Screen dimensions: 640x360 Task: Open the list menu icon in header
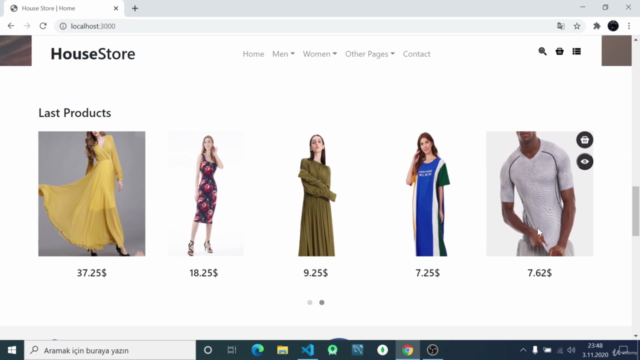(576, 51)
